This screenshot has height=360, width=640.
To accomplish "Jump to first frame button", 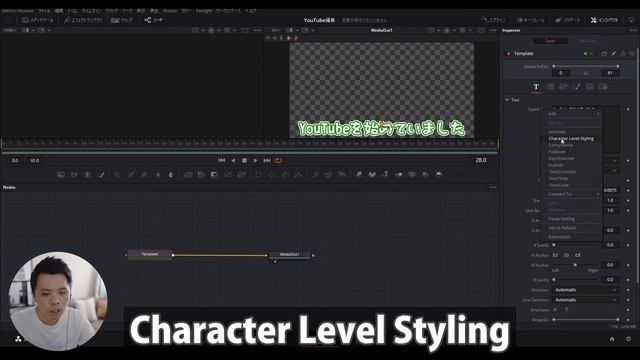I will tap(222, 160).
